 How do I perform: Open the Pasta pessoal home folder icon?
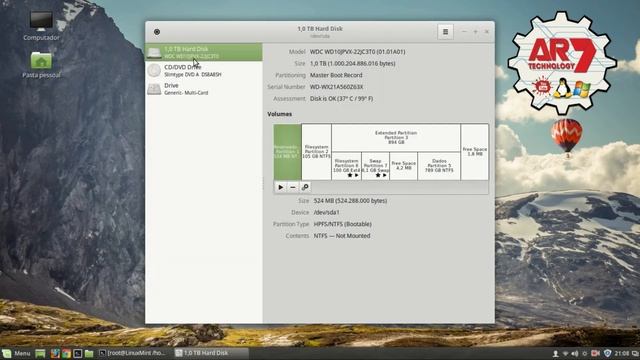click(x=41, y=64)
